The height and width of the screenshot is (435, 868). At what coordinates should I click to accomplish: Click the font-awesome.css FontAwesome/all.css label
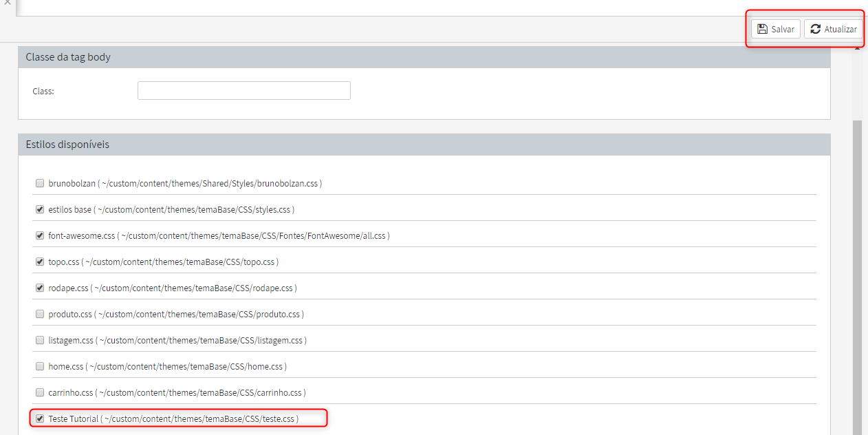(x=219, y=235)
